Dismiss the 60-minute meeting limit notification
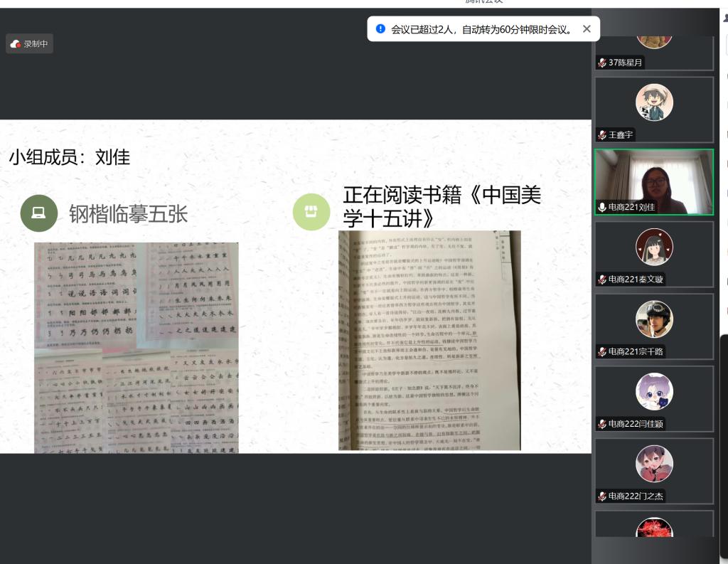This screenshot has width=728, height=564. [x=587, y=29]
